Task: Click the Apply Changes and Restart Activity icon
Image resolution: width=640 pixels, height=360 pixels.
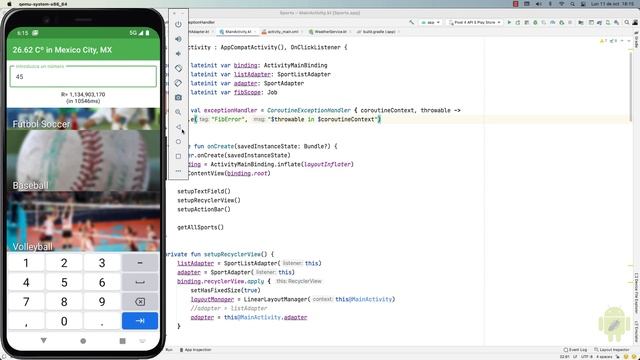Action: tap(518, 22)
